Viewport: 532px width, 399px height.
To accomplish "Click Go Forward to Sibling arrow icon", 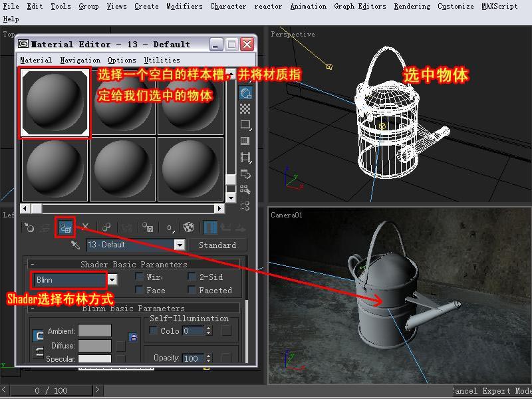I will point(240,228).
